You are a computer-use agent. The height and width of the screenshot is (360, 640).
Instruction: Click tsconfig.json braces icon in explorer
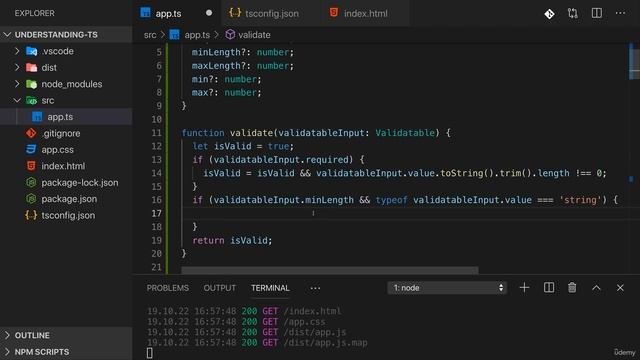pos(31,215)
